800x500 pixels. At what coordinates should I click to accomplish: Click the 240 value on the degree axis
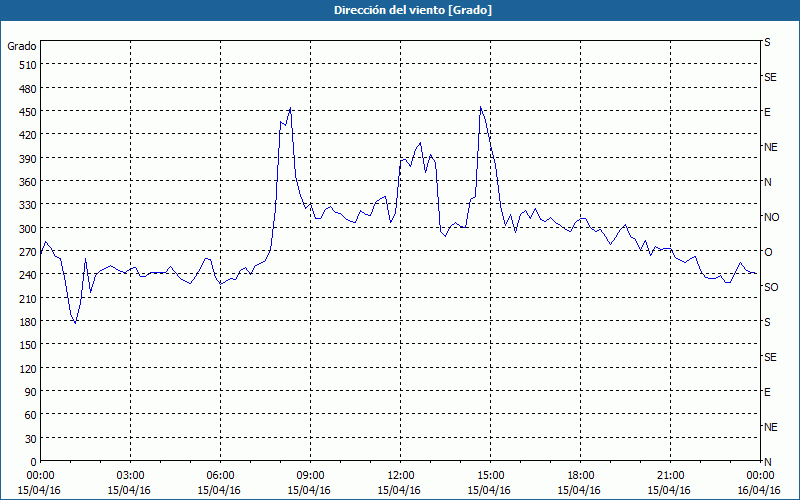click(x=28, y=275)
